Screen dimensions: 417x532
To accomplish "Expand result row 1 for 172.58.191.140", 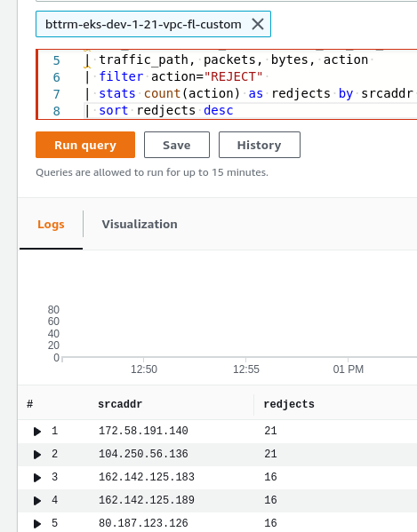I will (37, 432).
